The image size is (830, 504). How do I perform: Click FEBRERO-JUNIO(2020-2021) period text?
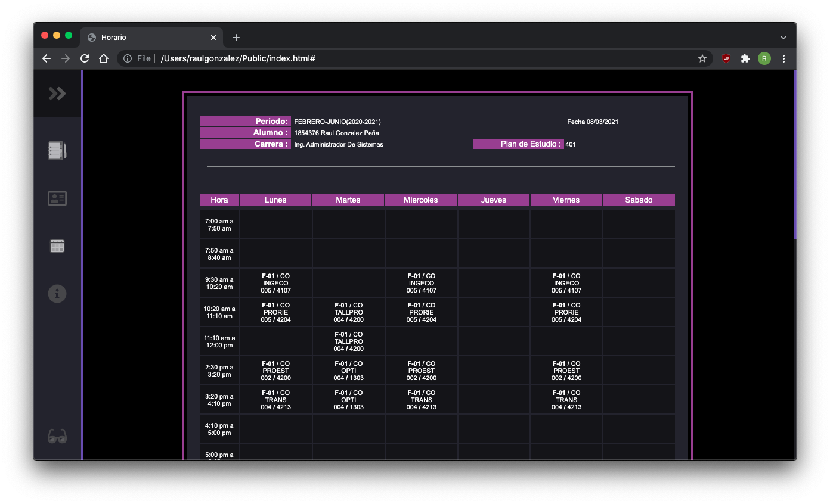[x=337, y=122]
